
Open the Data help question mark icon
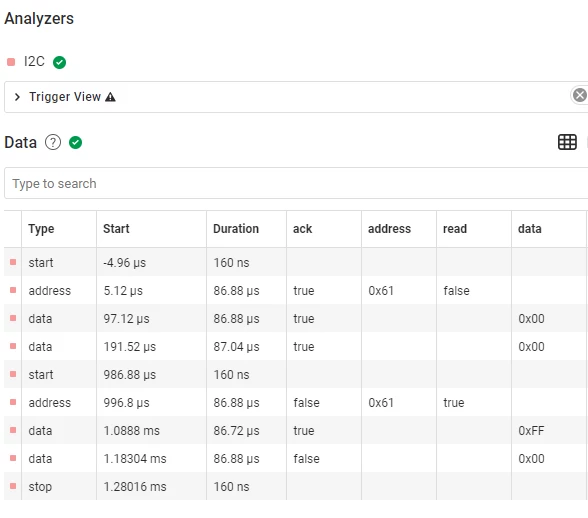[53, 143]
